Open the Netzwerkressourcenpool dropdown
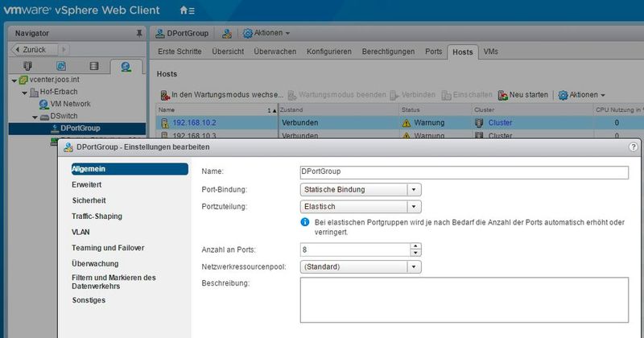 point(361,267)
